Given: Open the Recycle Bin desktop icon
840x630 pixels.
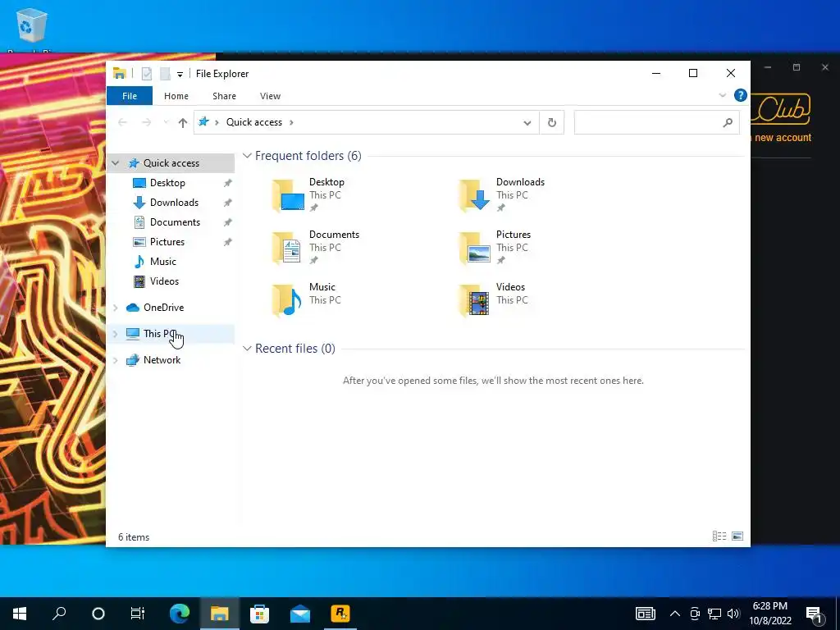Looking at the screenshot, I should pos(32,27).
